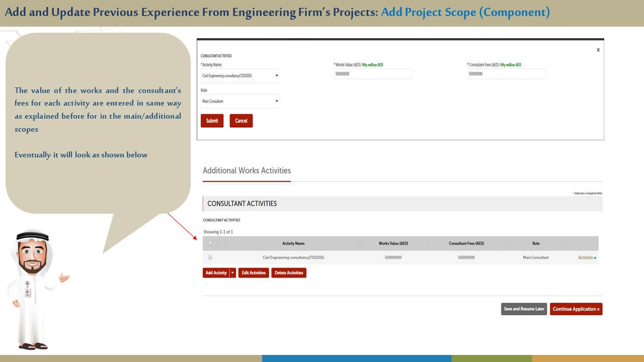Sort by the Activity Name column header
Image resolution: width=644 pixels, height=362 pixels.
coord(293,243)
